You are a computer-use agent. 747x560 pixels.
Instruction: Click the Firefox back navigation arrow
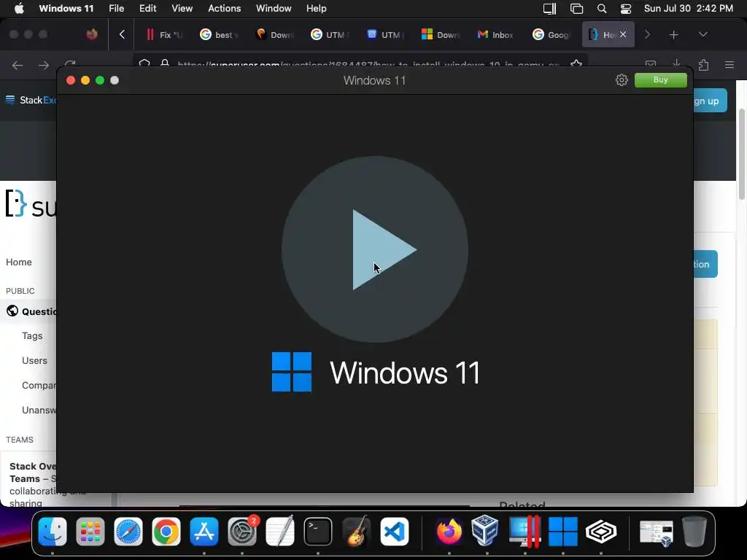point(18,65)
